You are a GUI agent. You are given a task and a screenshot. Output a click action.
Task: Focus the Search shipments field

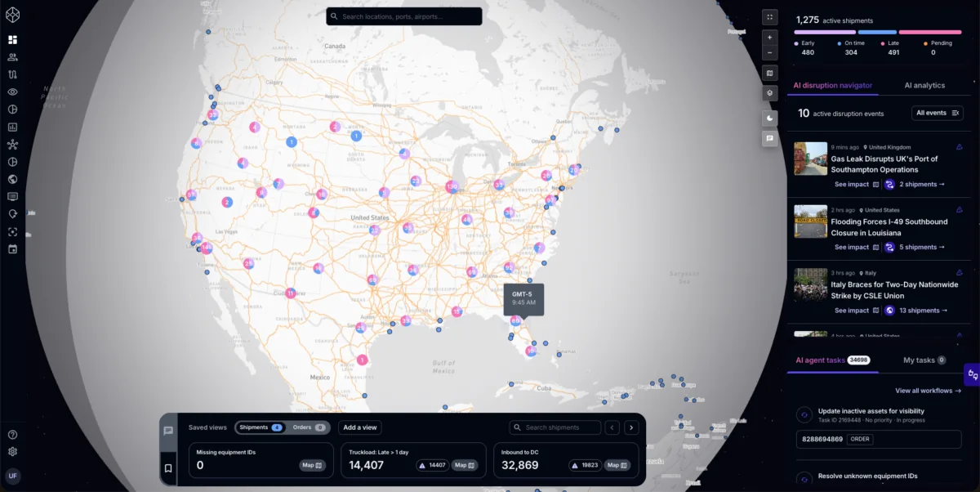click(x=555, y=427)
